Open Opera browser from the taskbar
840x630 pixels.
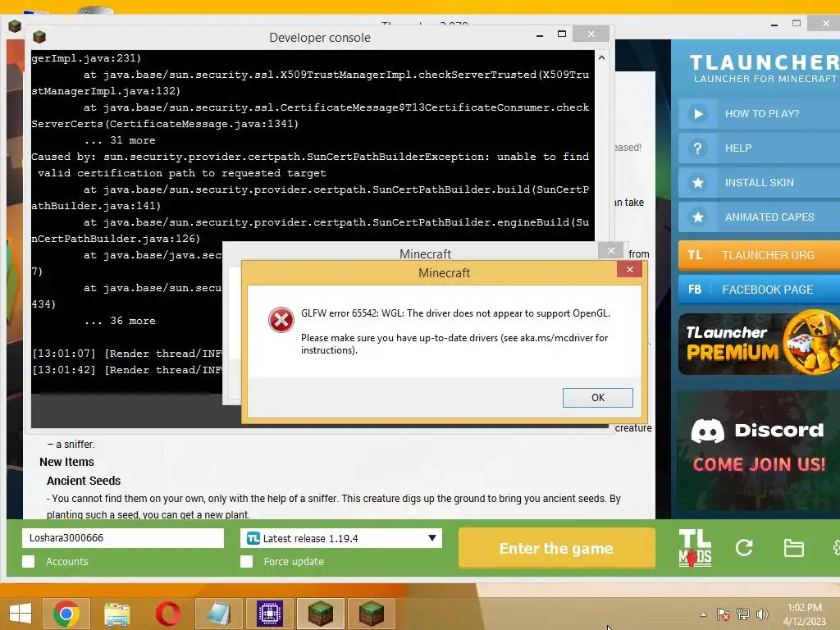pos(167,614)
